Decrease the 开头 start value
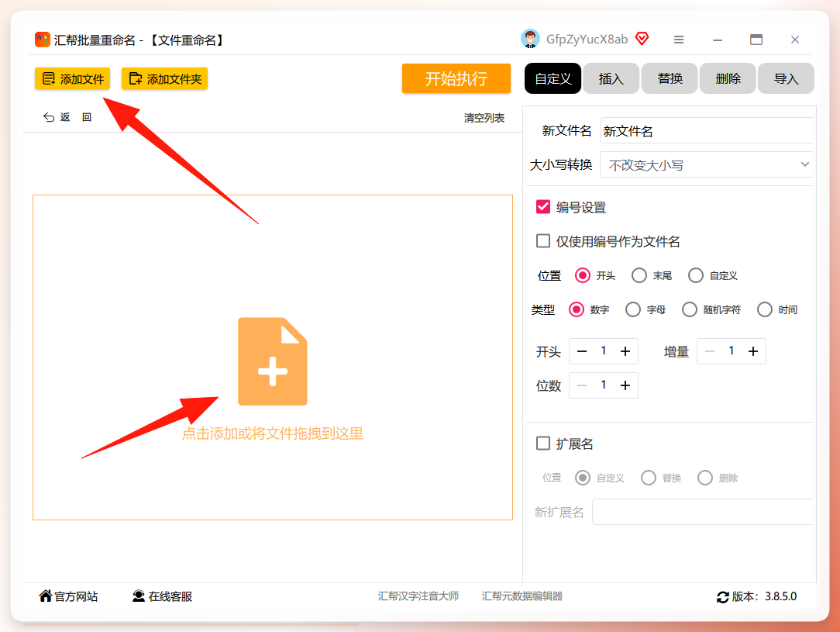840x632 pixels. (x=582, y=351)
